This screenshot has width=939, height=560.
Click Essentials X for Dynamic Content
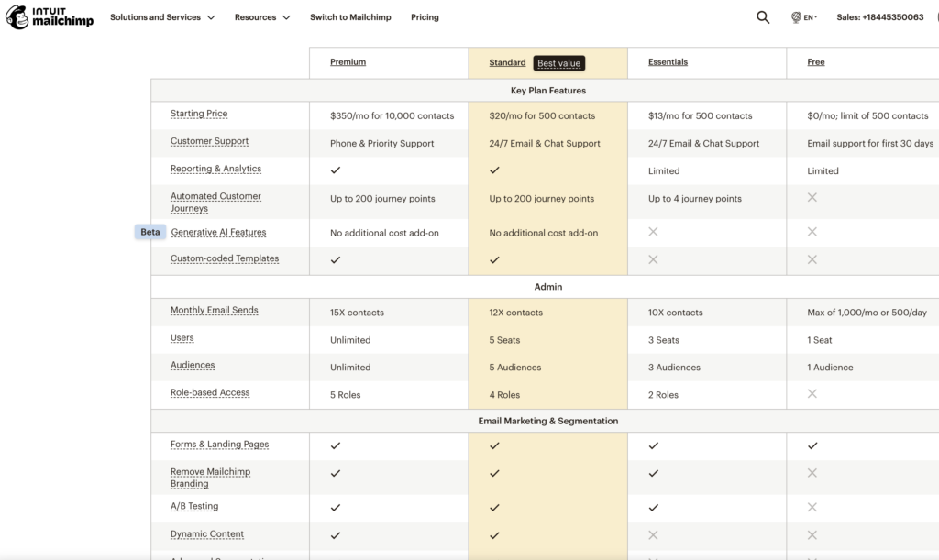[653, 535]
